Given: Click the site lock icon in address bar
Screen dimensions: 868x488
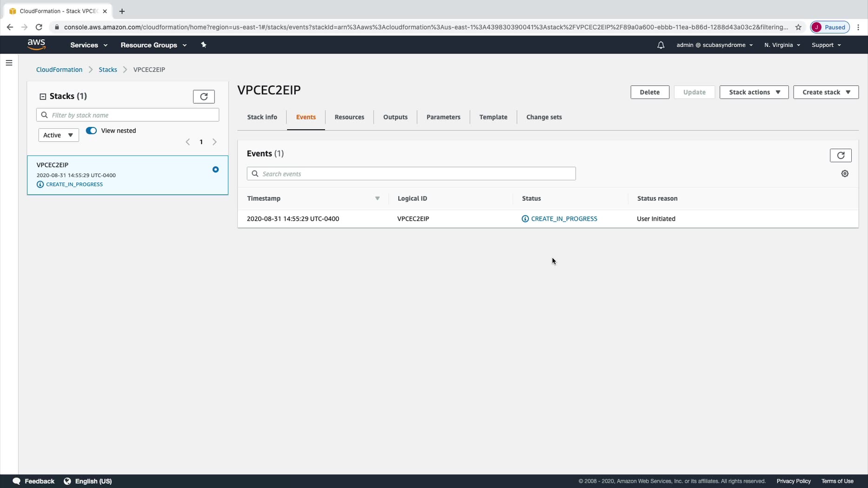Looking at the screenshot, I should click(57, 27).
